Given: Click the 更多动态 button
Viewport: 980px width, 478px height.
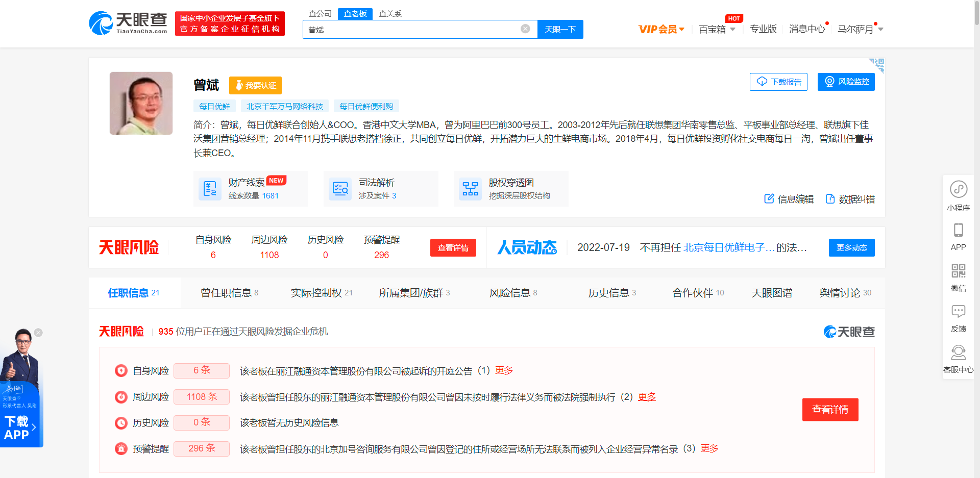Looking at the screenshot, I should [x=851, y=247].
